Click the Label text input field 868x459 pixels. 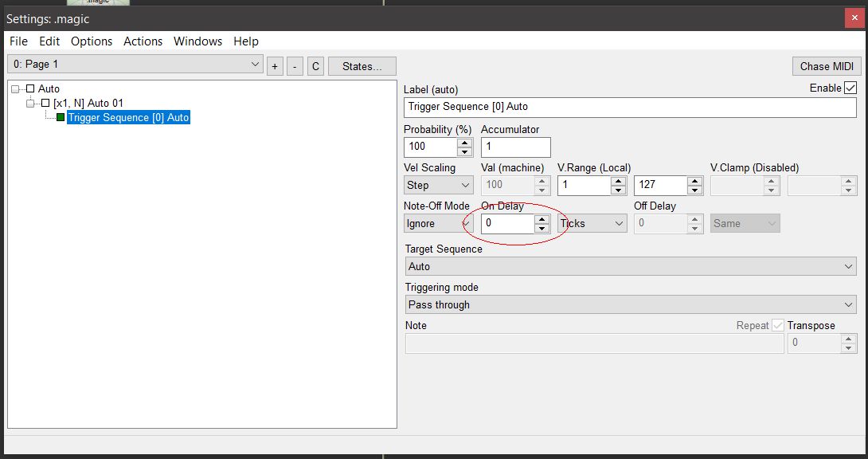[x=630, y=107]
